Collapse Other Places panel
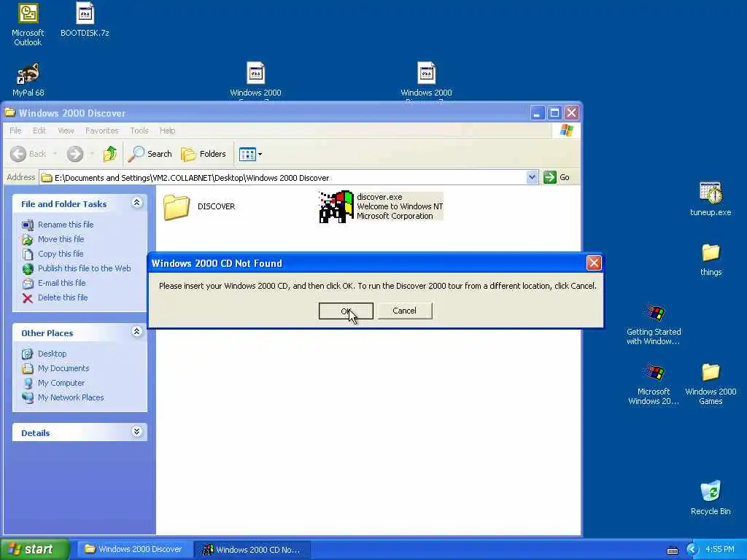This screenshot has width=747, height=560. [136, 332]
